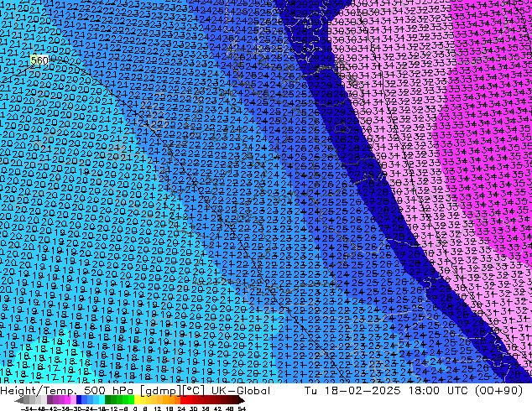Click the 560 height contour label

pyautogui.click(x=39, y=60)
